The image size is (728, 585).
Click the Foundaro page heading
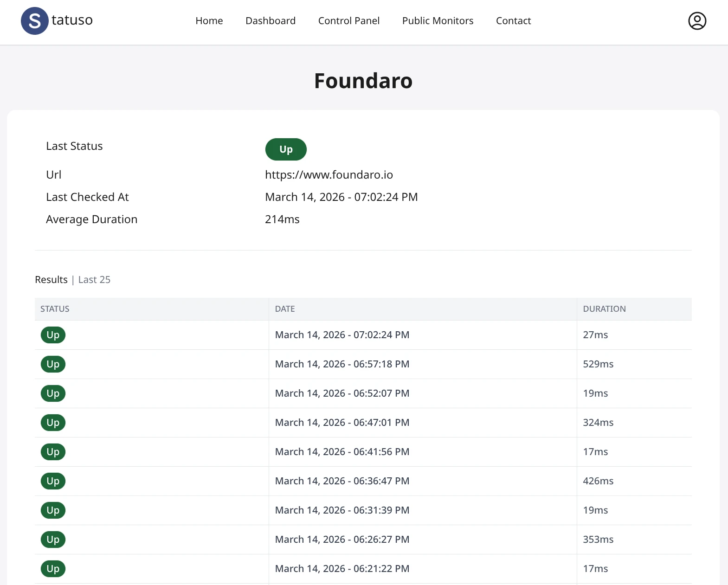(x=363, y=81)
